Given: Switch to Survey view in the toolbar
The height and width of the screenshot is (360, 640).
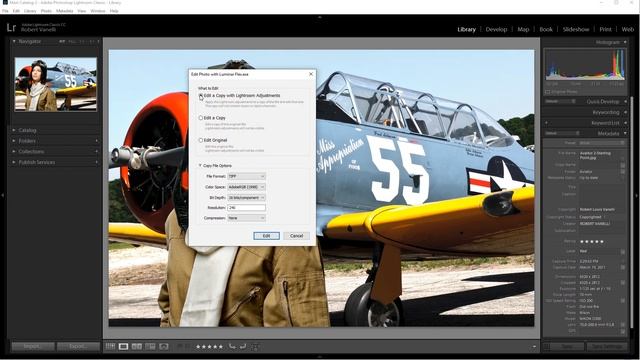Looking at the screenshot, I should pyautogui.click(x=150, y=347).
